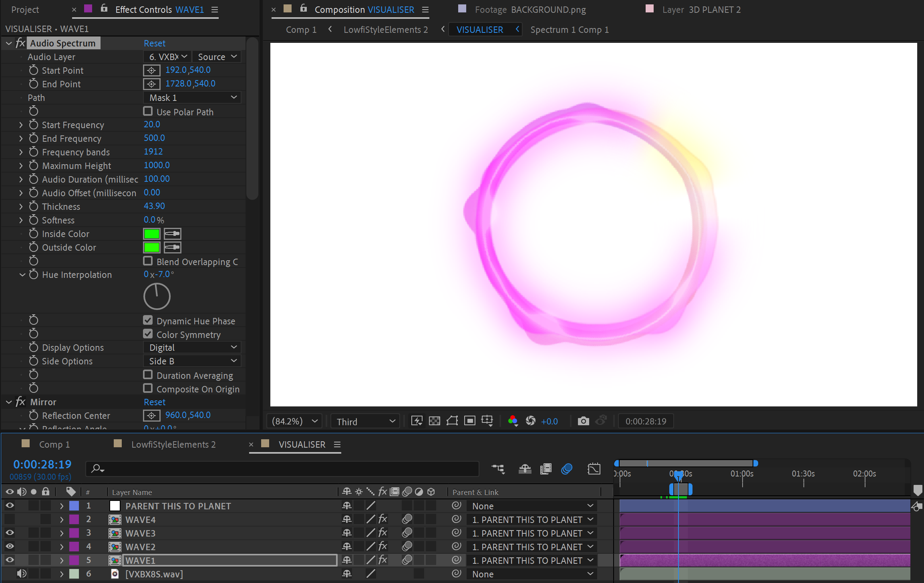Reset the Audio Spectrum effect
This screenshot has width=924, height=583.
pos(155,43)
